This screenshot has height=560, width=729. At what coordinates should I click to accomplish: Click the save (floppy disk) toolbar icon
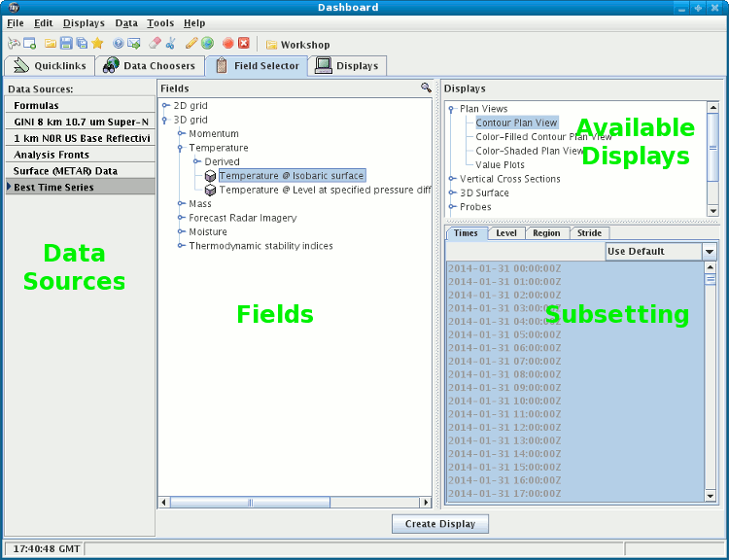66,44
